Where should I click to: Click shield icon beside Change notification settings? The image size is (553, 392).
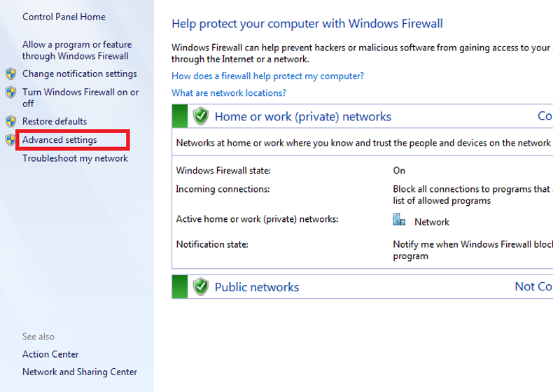pos(10,74)
